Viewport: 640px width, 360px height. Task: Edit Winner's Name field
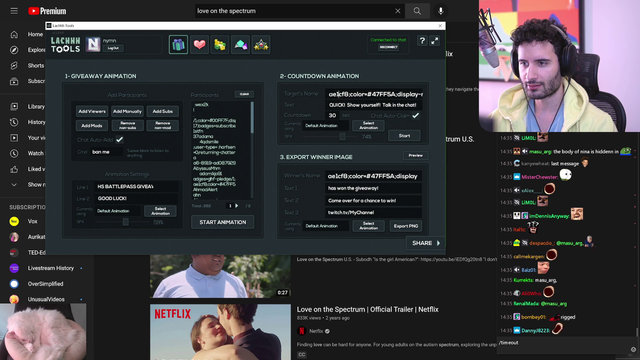point(373,176)
